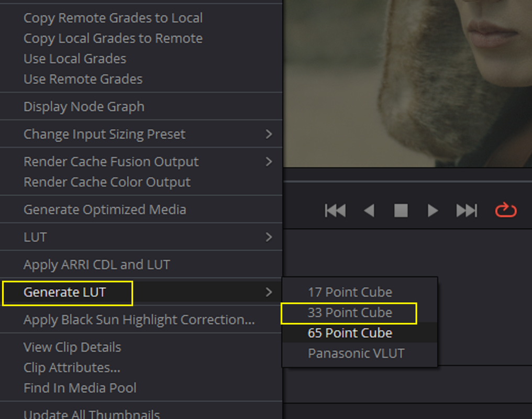The height and width of the screenshot is (419, 532).
Task: Select Render Cache Fusion Output entry
Action: pos(141,161)
